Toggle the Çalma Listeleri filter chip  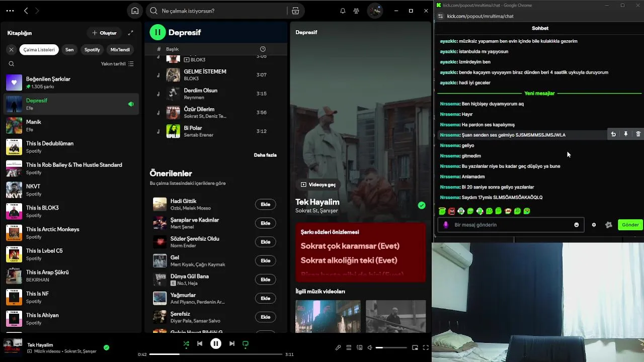pyautogui.click(x=39, y=49)
